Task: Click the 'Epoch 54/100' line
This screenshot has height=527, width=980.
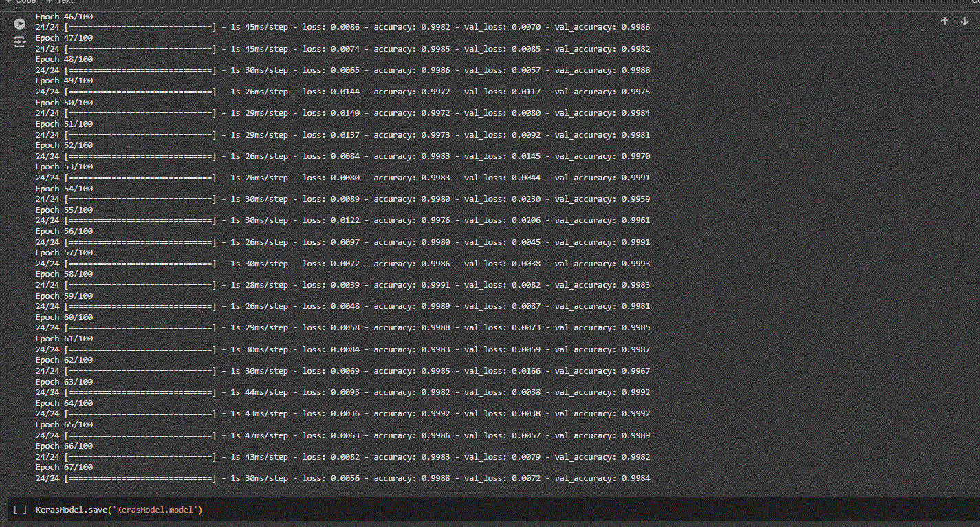Action: (x=65, y=189)
